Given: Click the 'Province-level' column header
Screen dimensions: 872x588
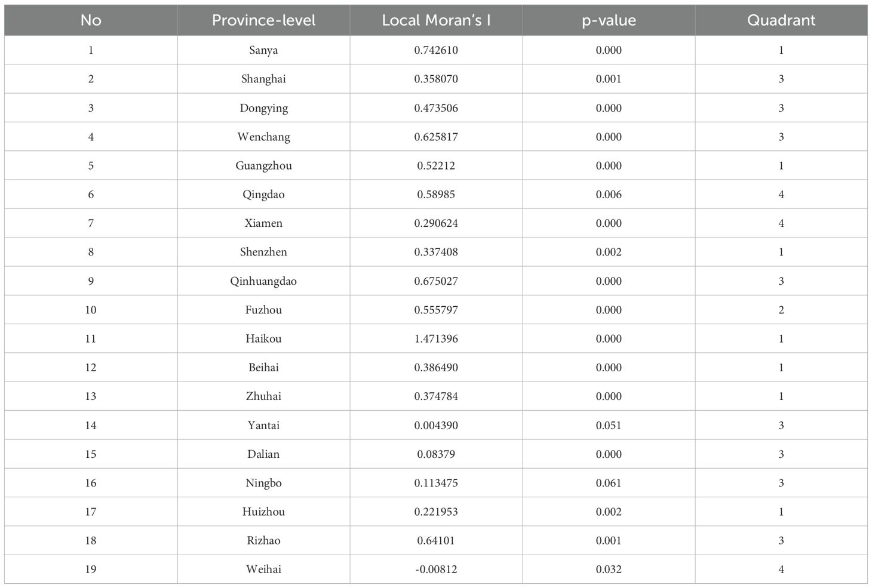Looking at the screenshot, I should coord(263,20).
